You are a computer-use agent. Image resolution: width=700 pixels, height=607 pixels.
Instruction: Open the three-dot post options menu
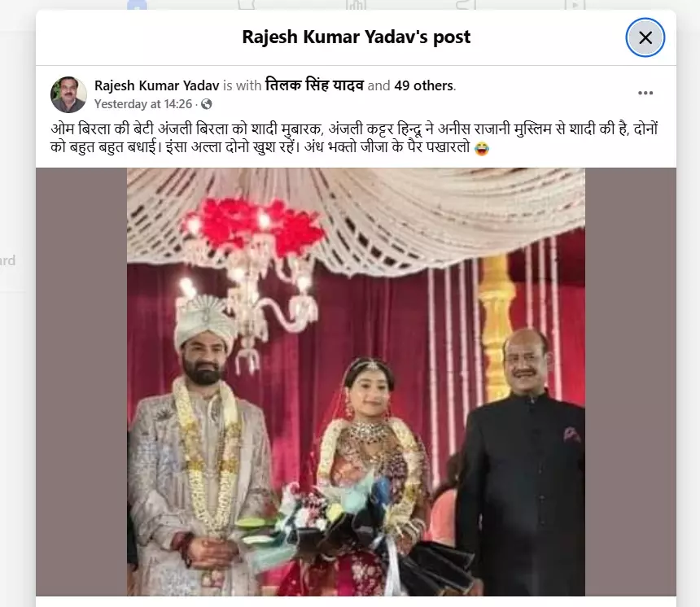645,93
